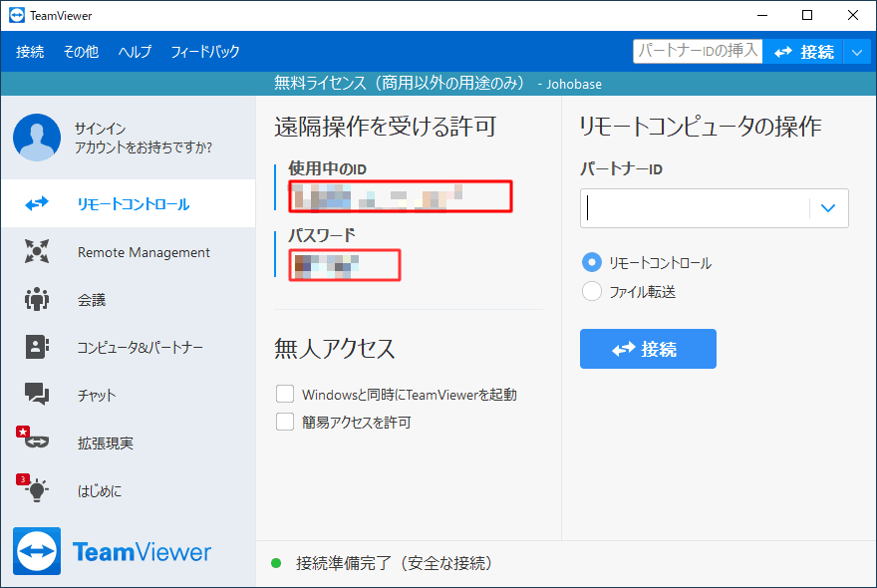The width and height of the screenshot is (877, 588).
Task: Click the large blue 接続 button
Action: (648, 349)
